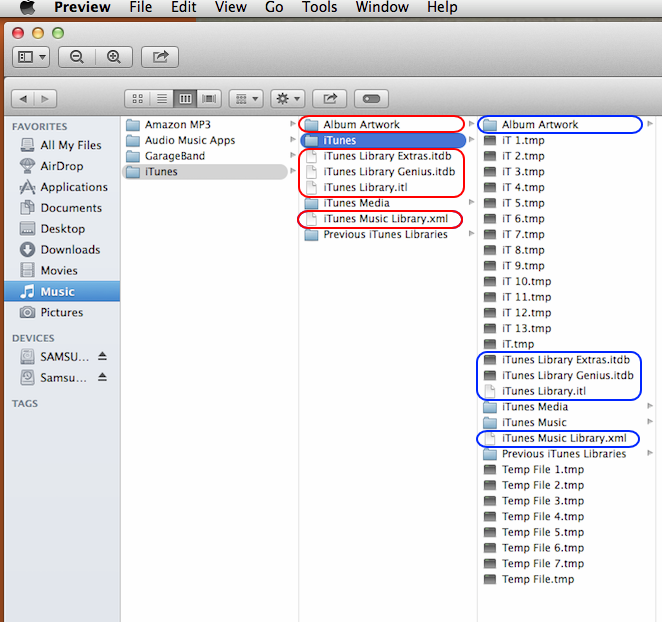Select the SAMSU... device in sidebar
This screenshot has width=662, height=622.
[x=55, y=357]
